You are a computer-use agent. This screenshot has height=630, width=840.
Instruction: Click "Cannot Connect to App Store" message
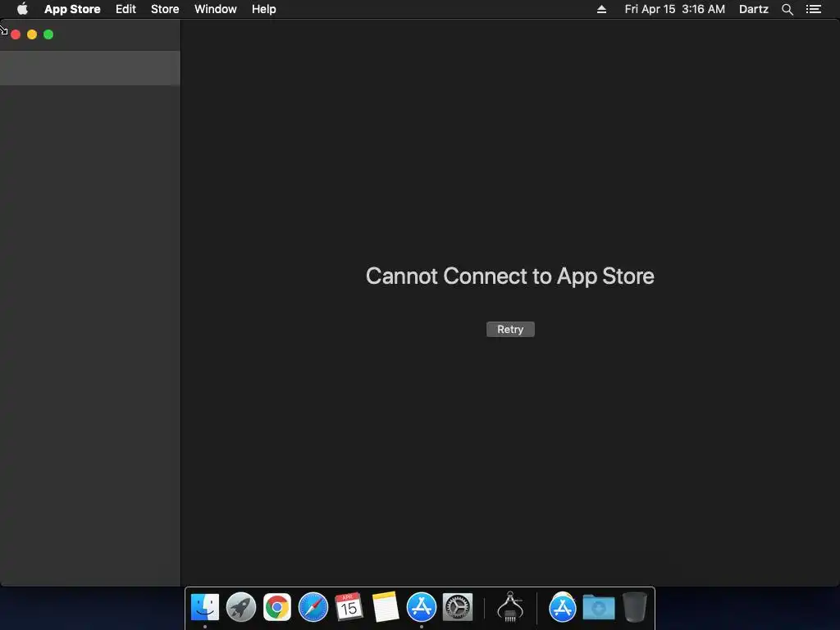(x=510, y=276)
